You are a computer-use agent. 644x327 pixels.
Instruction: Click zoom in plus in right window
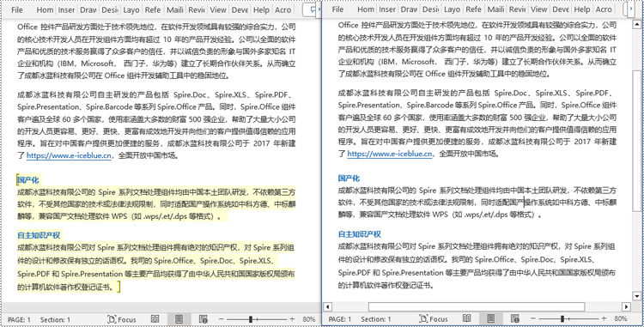[x=605, y=319]
